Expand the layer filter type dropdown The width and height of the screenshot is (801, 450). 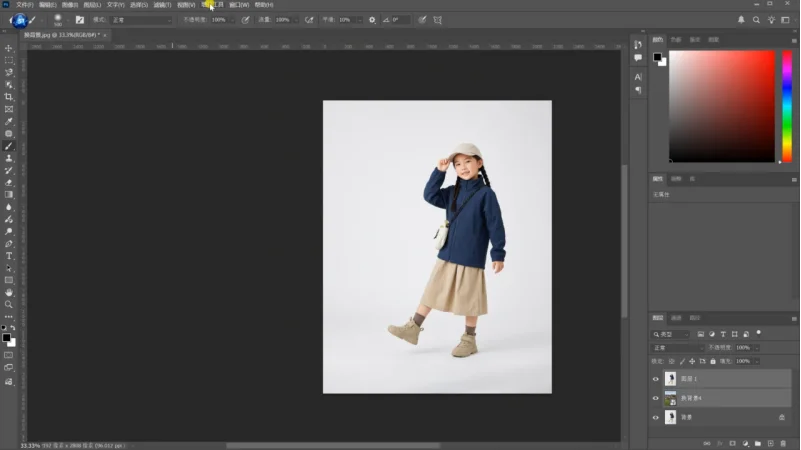click(x=671, y=335)
